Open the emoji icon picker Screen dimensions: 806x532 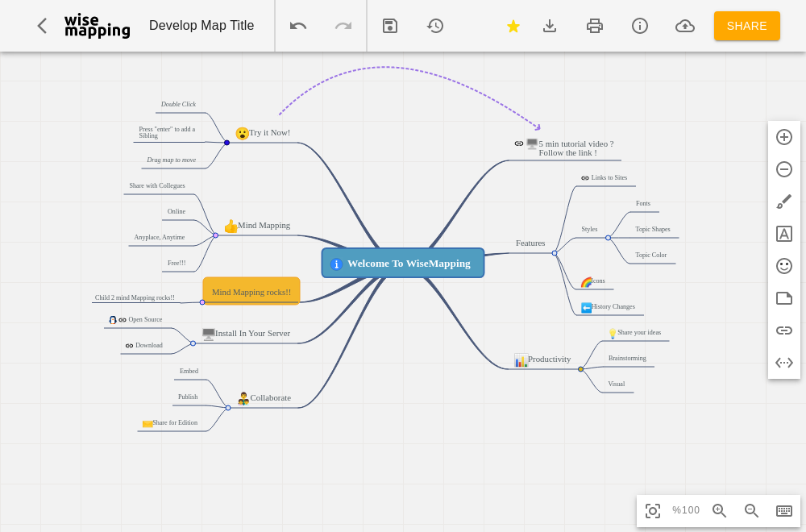pos(784,266)
